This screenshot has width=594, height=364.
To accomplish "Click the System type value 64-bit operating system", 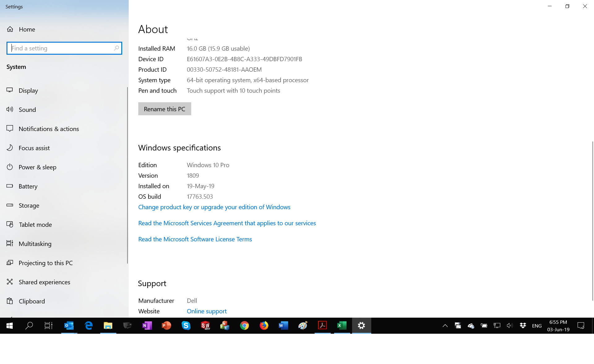I will 248,80.
